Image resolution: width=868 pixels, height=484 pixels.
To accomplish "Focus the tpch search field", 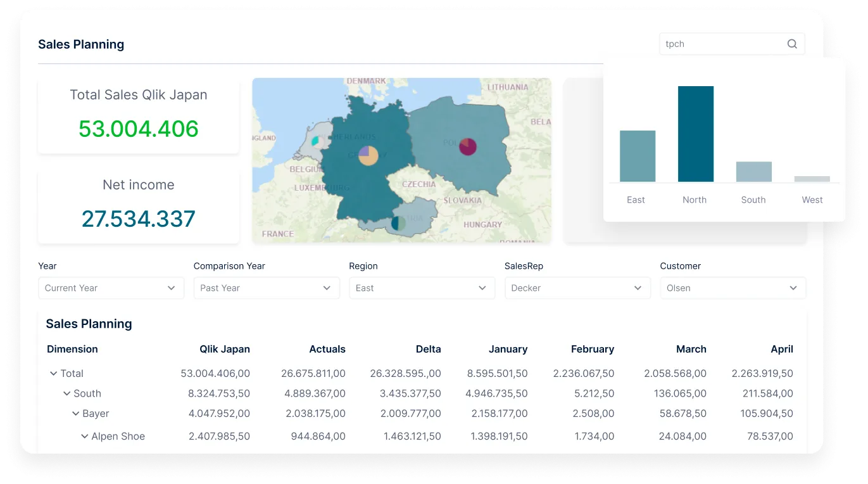I will pos(732,44).
